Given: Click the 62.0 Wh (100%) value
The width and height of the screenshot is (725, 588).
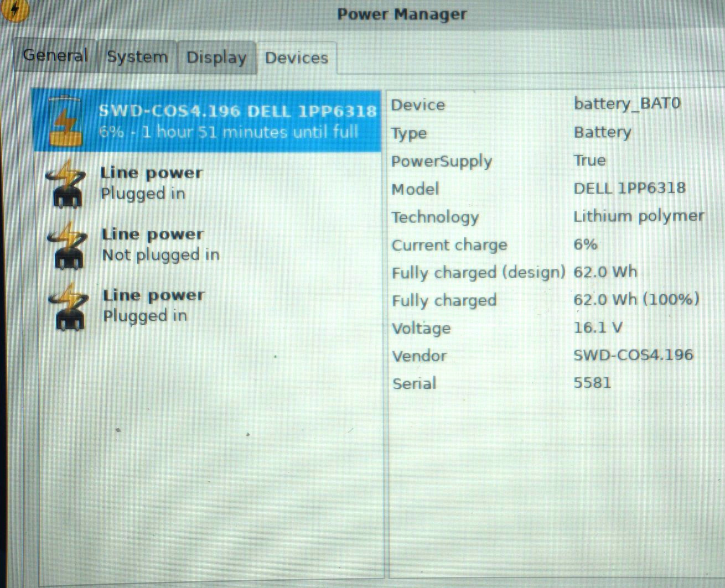Looking at the screenshot, I should 636,299.
